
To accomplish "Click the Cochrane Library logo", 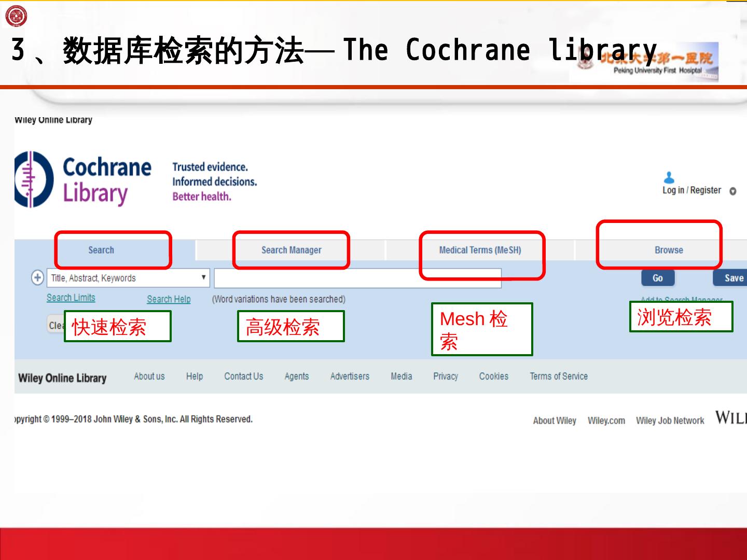I will pyautogui.click(x=83, y=179).
